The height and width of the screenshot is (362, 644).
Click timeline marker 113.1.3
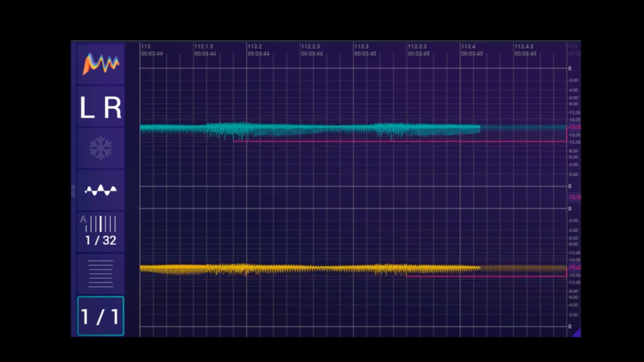204,47
